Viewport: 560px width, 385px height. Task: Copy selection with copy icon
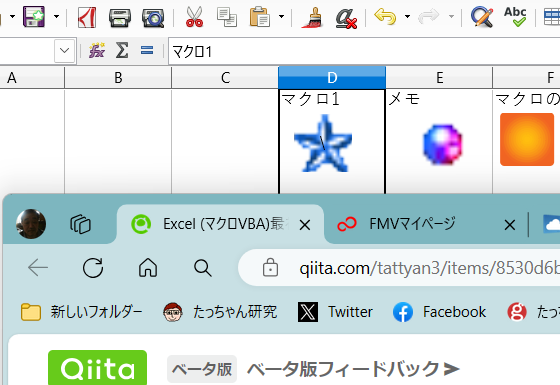point(227,17)
